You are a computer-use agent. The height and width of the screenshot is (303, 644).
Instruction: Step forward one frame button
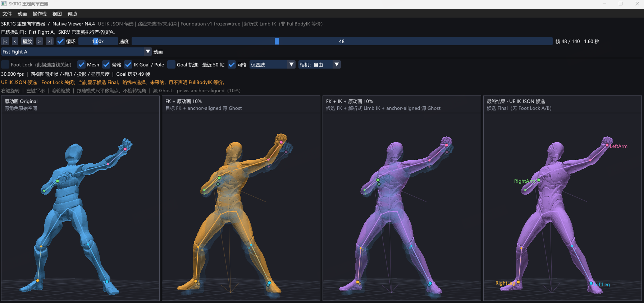point(40,41)
